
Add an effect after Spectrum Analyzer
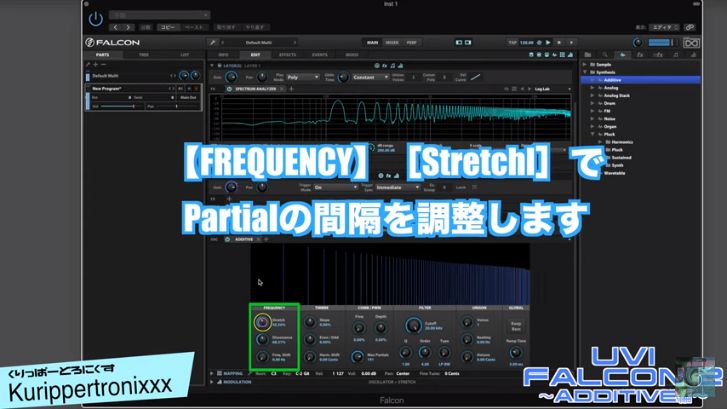click(292, 89)
